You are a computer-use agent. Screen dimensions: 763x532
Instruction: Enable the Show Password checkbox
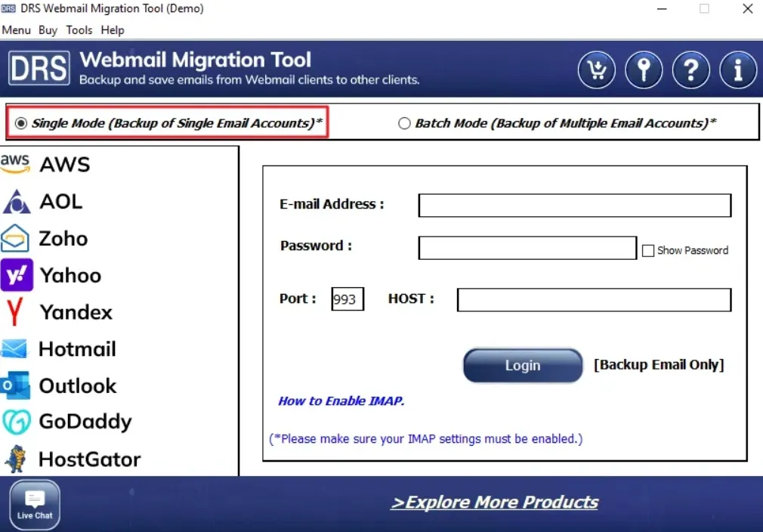click(647, 251)
